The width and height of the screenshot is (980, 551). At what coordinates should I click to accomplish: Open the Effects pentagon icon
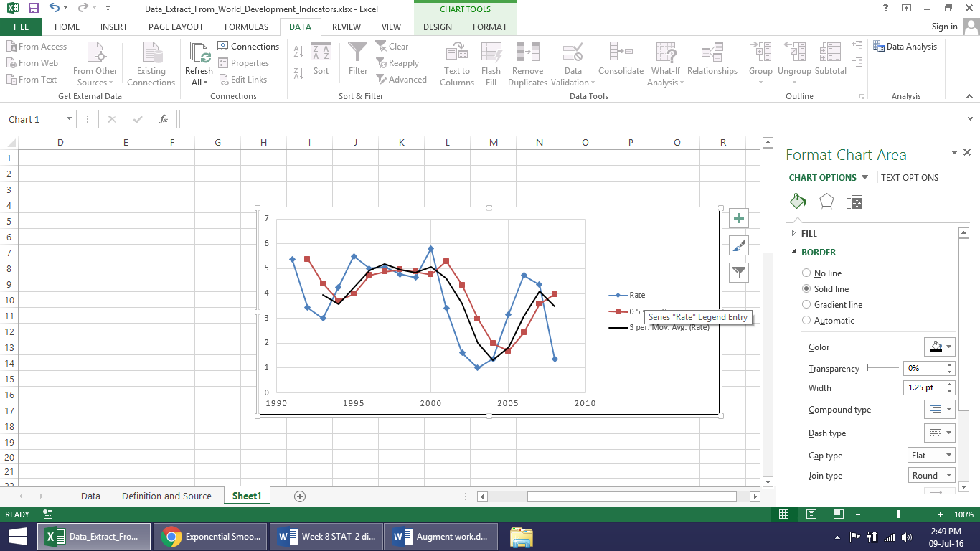(x=826, y=202)
